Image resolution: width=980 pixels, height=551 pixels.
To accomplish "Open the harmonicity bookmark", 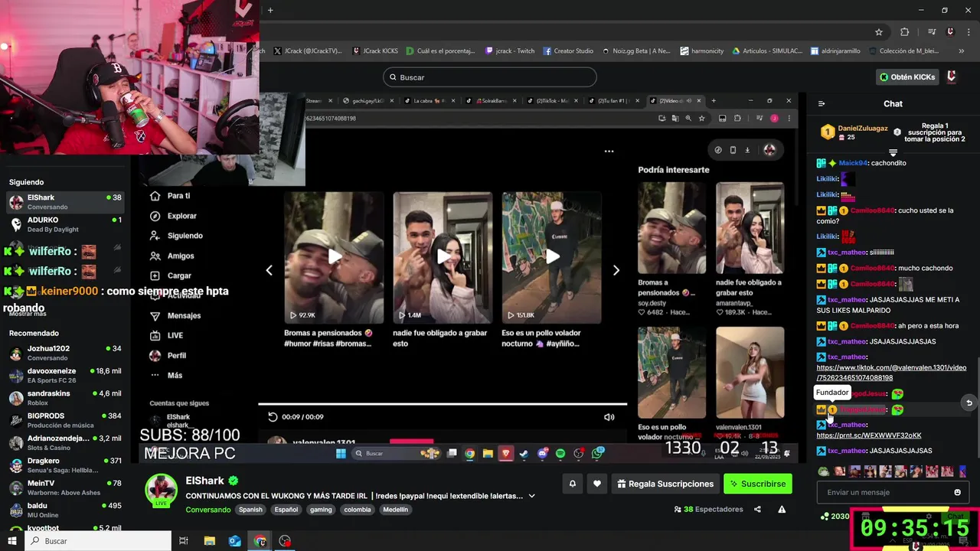I will (x=702, y=51).
